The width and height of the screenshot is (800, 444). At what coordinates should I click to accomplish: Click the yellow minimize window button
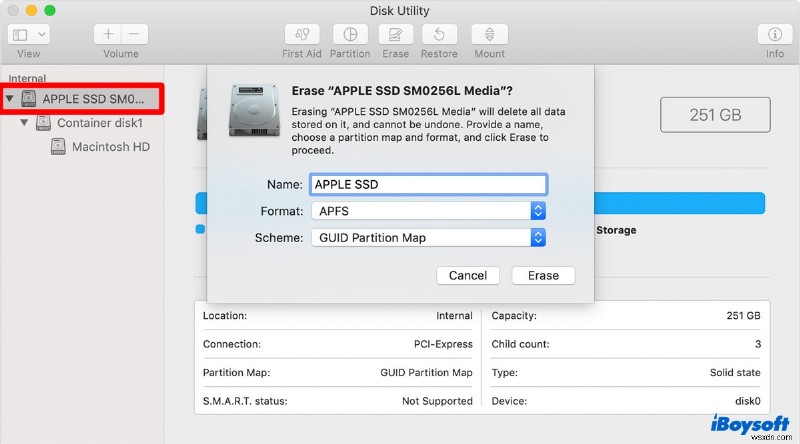(32, 10)
